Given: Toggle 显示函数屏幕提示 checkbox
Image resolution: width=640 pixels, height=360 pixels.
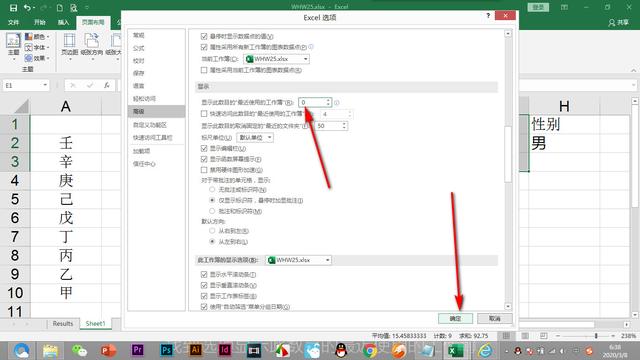Looking at the screenshot, I should [204, 159].
